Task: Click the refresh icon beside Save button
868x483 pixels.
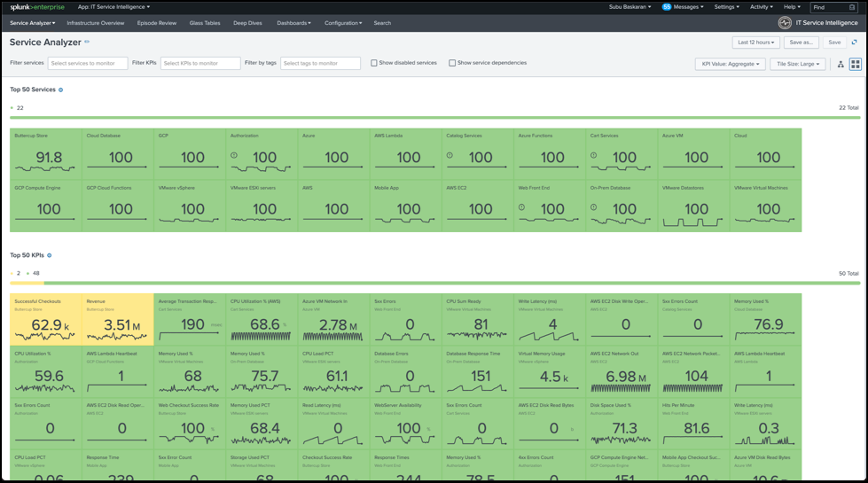Action: pos(854,42)
